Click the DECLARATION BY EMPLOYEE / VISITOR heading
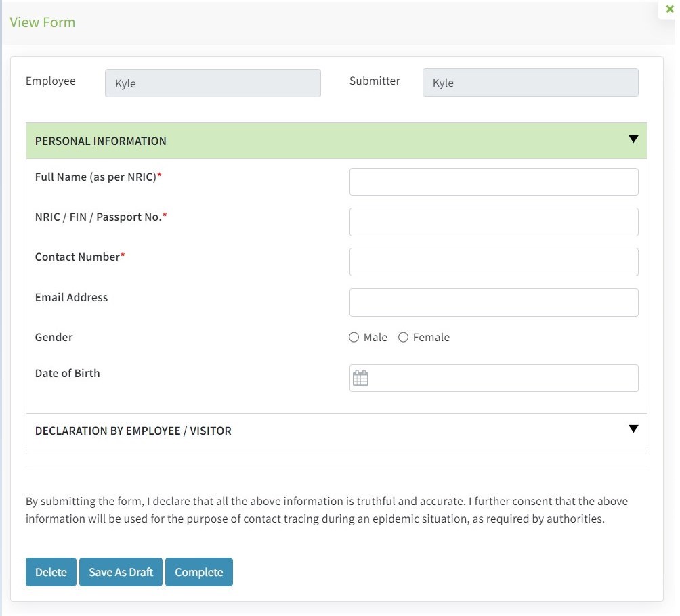 [133, 431]
